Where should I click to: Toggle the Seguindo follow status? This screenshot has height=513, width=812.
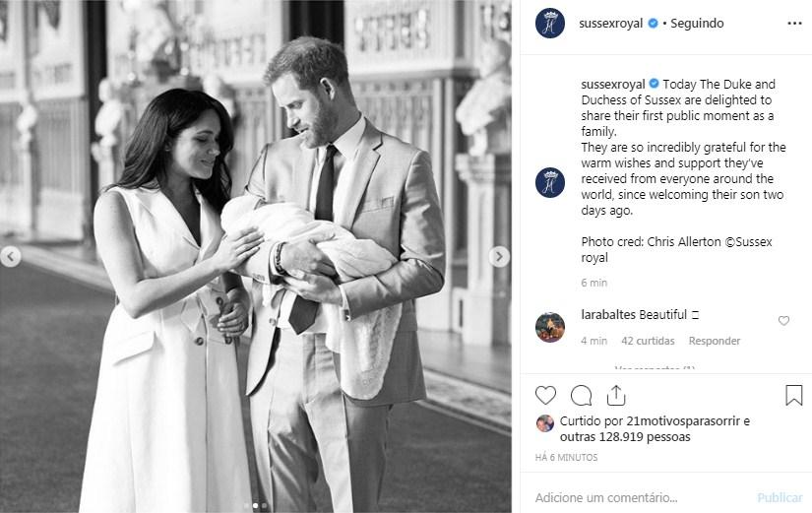[x=697, y=23]
